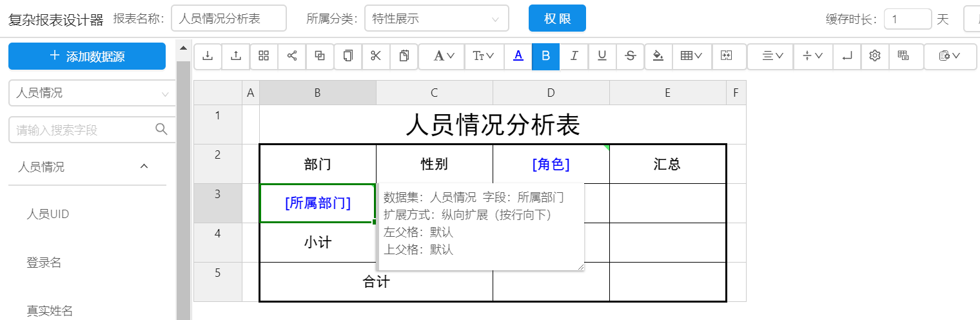Click the merge cells icon
The height and width of the screenshot is (320, 980).
(x=727, y=56)
